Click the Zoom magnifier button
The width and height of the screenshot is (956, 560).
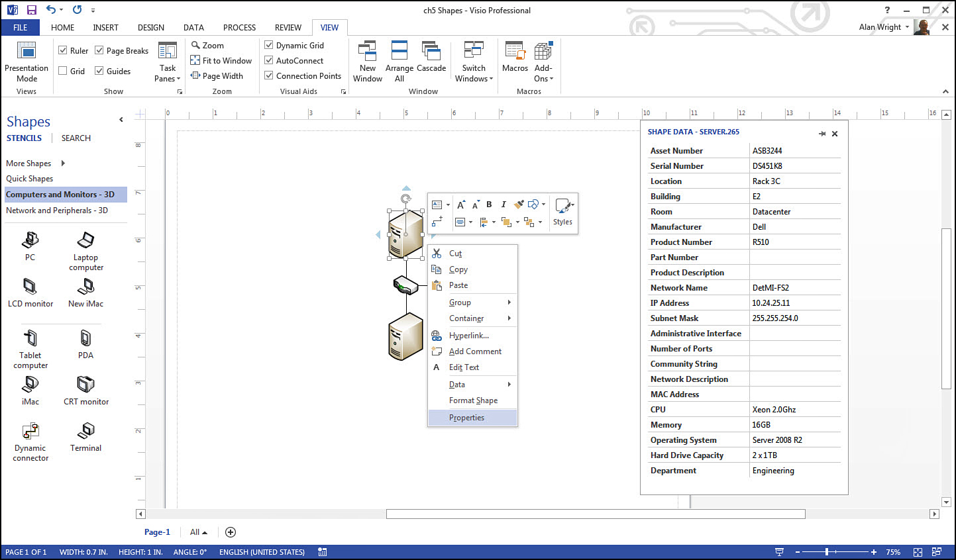[x=208, y=45]
